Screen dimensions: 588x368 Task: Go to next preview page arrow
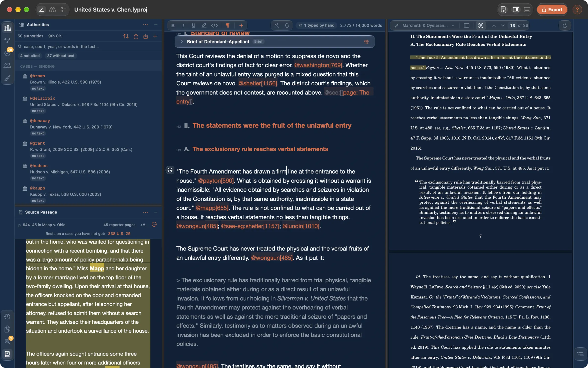point(503,25)
